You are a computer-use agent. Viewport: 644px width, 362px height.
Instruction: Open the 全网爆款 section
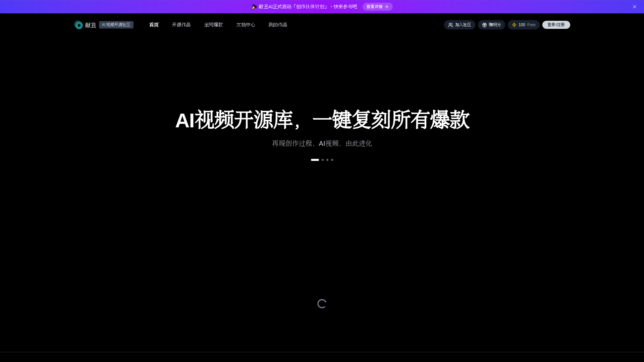click(x=213, y=25)
